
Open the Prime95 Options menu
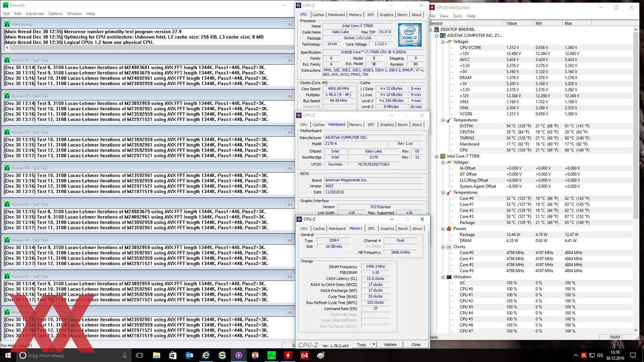click(55, 14)
